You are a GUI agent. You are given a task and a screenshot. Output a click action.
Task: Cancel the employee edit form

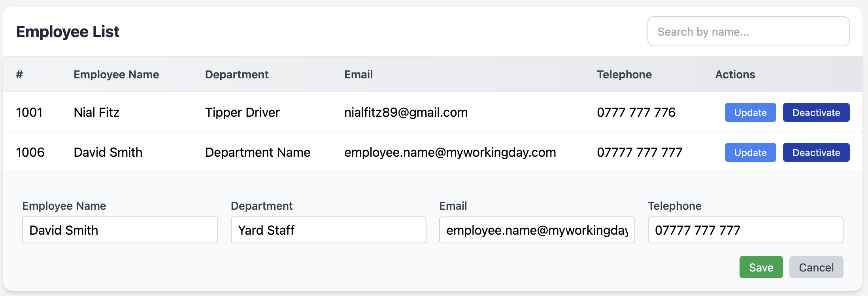[x=816, y=268]
